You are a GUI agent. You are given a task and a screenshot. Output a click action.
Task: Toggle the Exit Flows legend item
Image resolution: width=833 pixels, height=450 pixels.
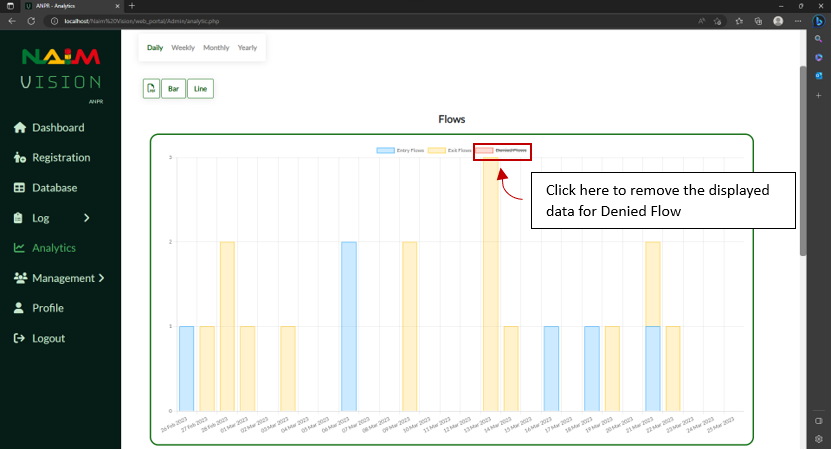pos(449,150)
